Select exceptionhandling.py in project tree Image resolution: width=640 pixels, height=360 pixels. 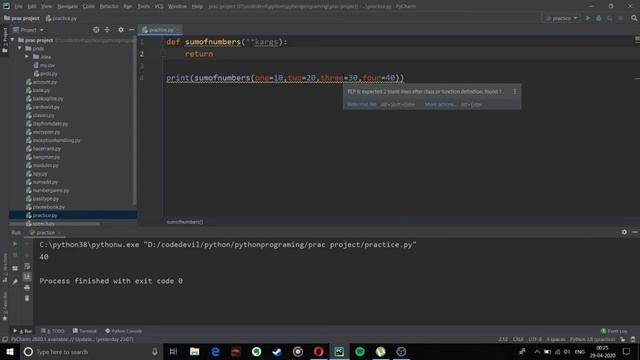(53, 140)
